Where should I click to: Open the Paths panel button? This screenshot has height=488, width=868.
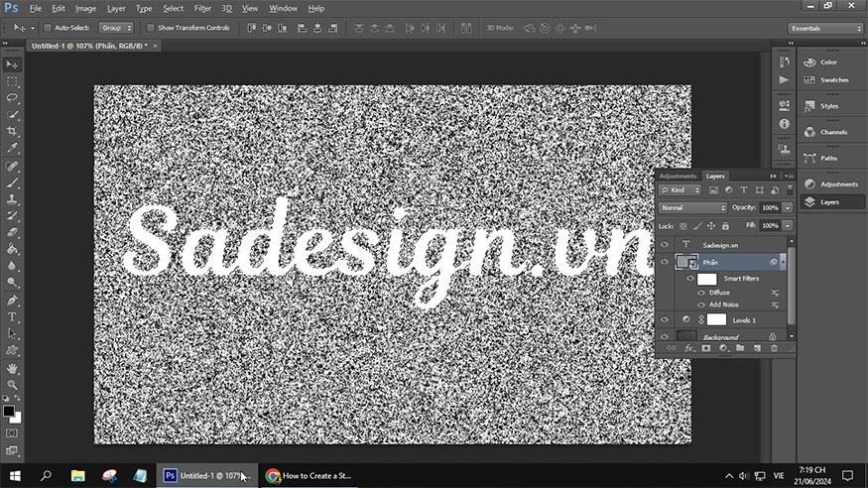(x=831, y=159)
